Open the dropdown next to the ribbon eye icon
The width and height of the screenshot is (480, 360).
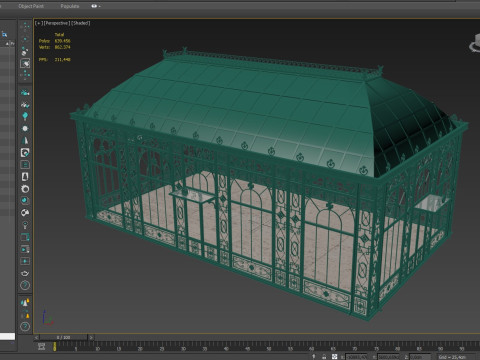coord(99,6)
